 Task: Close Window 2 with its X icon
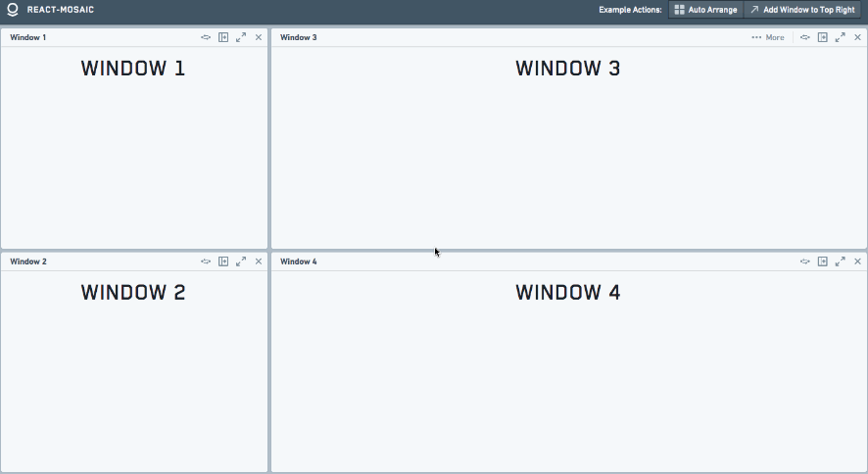click(x=259, y=261)
